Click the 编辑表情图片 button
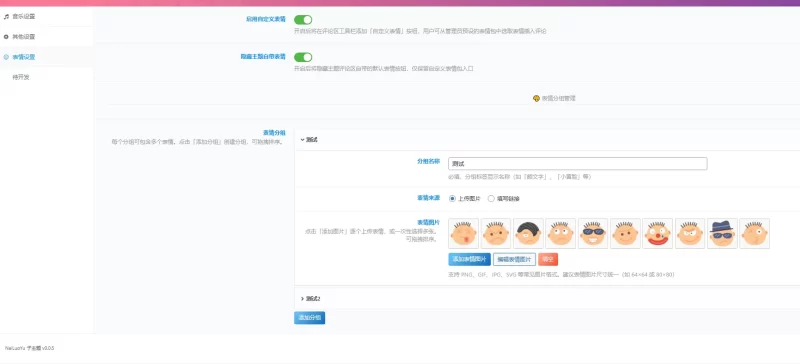This screenshot has height=364, width=800. 514,259
